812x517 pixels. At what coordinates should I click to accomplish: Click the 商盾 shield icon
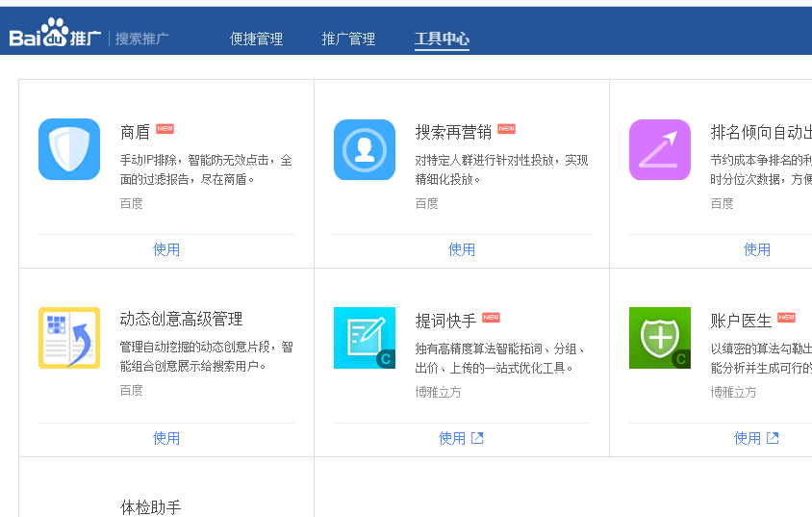point(69,149)
